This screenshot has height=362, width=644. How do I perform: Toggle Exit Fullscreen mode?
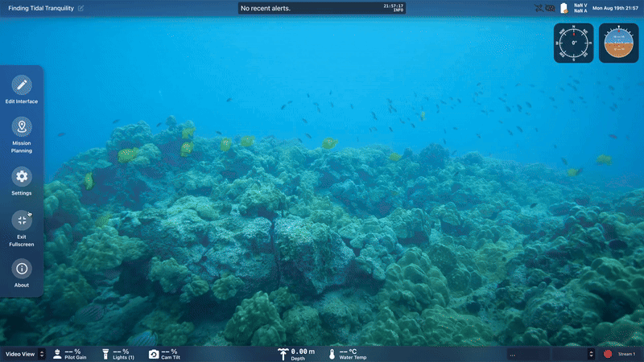coord(22,220)
